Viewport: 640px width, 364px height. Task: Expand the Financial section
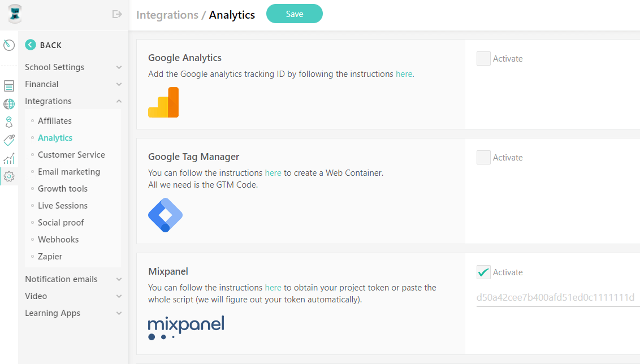point(73,84)
